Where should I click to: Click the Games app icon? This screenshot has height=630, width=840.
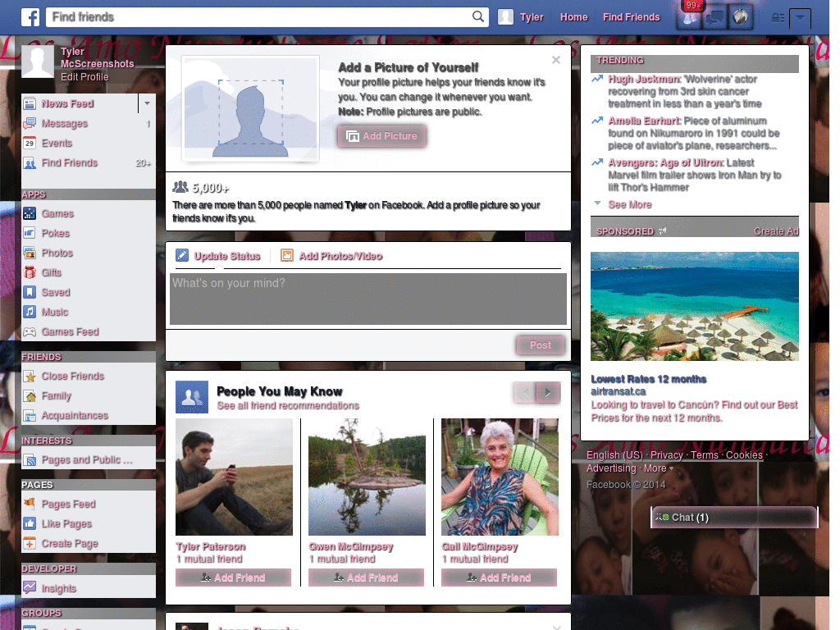coord(30,214)
